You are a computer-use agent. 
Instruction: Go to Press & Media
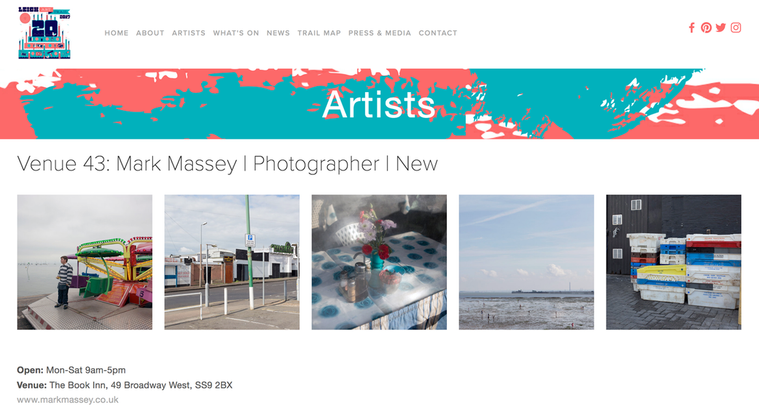pyautogui.click(x=380, y=33)
